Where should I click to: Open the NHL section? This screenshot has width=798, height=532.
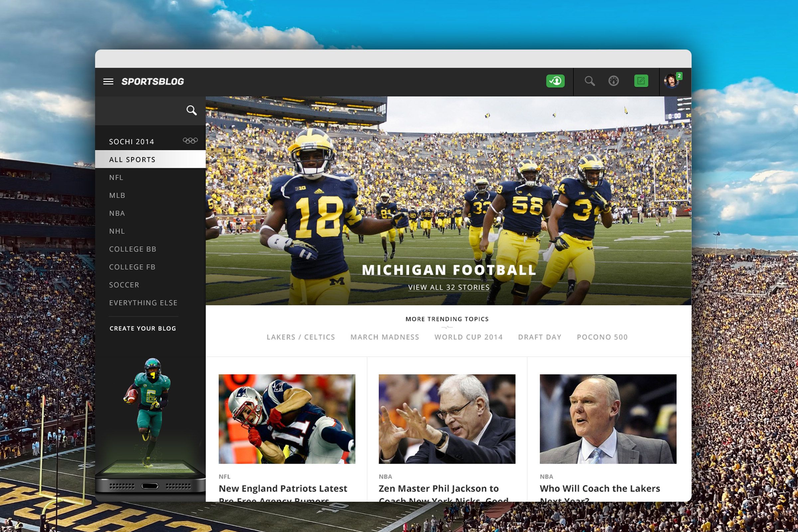pos(117,231)
